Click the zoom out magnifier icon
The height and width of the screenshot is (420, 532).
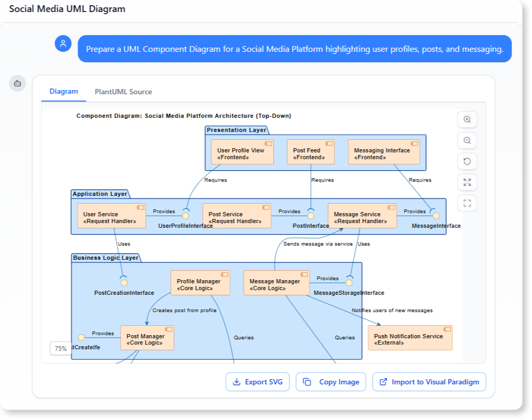click(466, 140)
